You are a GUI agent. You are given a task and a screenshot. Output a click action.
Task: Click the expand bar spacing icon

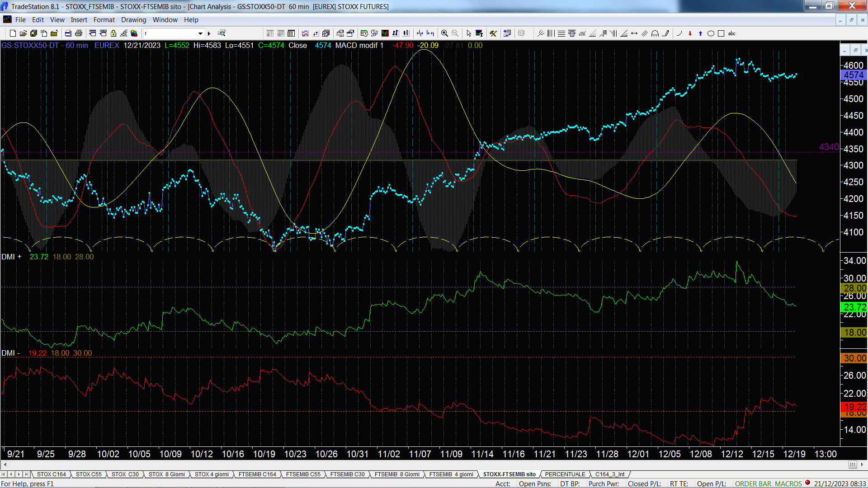click(x=430, y=33)
